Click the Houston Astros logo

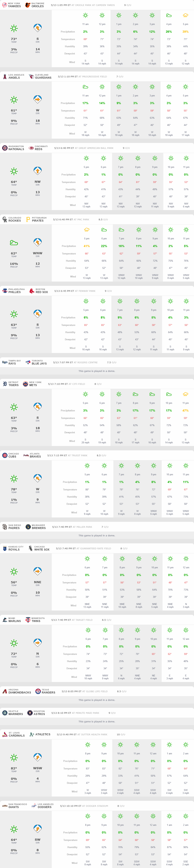(x=30, y=713)
